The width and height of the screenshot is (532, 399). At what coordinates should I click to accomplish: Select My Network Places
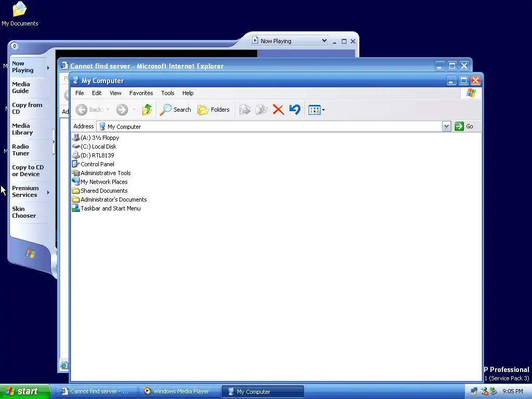[x=100, y=181]
